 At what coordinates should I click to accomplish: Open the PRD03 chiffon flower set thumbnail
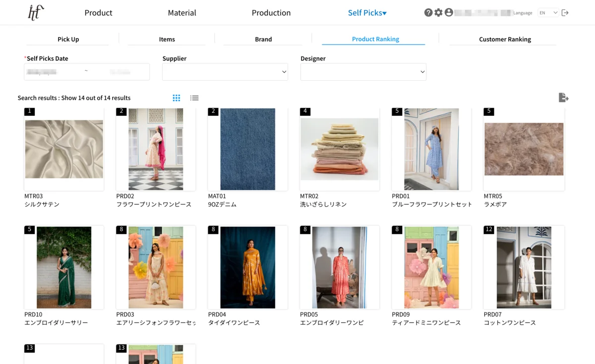pos(156,267)
